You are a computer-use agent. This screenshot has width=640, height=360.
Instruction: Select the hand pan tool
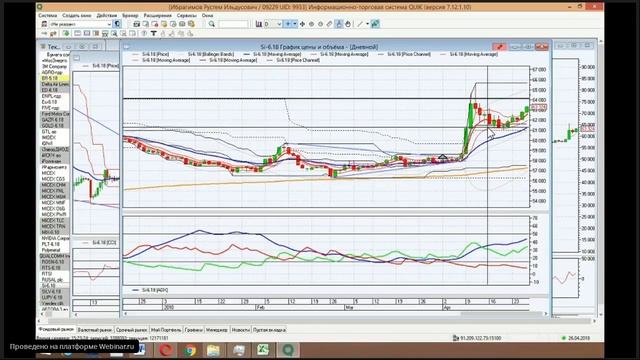(x=348, y=24)
